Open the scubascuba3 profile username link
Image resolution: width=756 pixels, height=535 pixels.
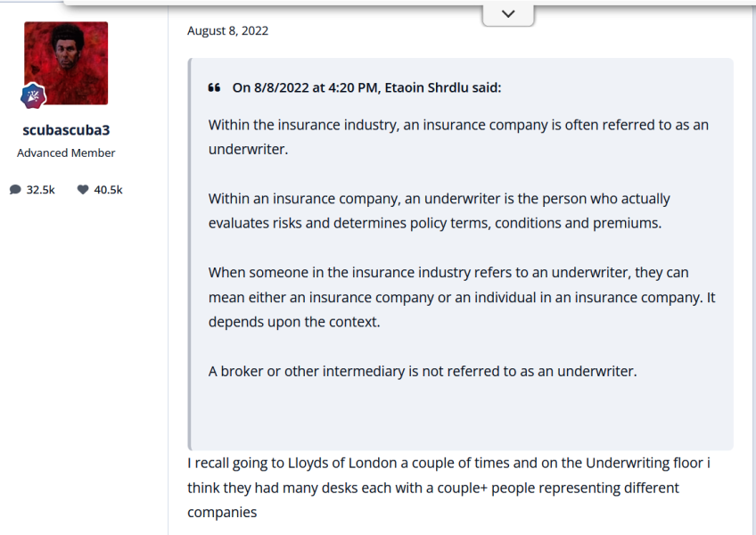(x=66, y=130)
